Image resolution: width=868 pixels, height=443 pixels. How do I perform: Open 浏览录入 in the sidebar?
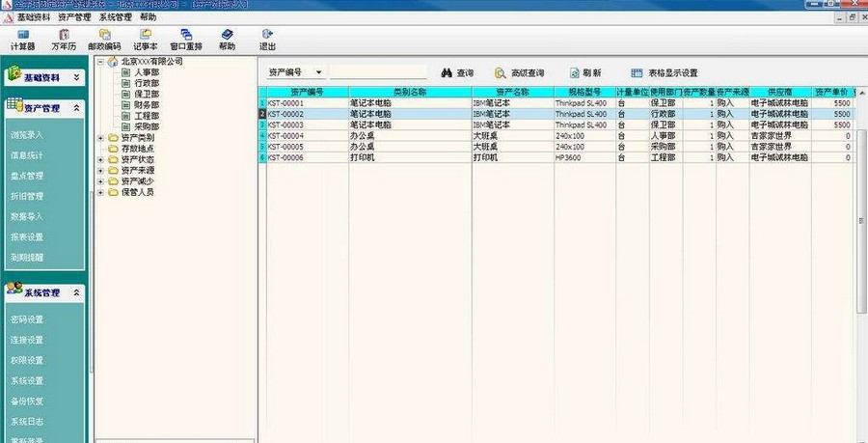tap(27, 135)
